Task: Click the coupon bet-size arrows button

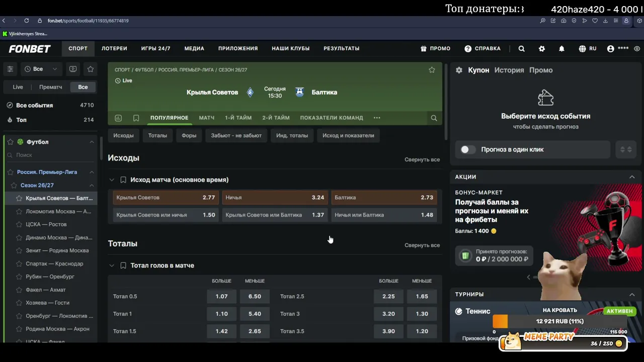Action: 626,149
